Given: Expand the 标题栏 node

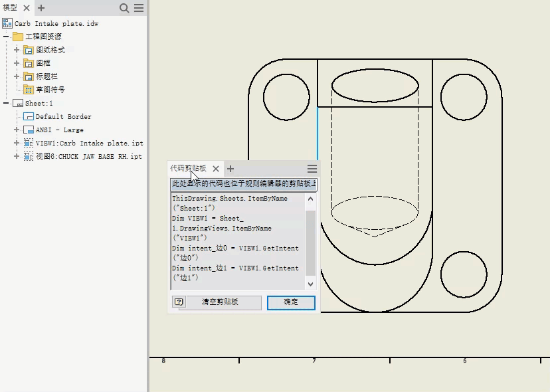Looking at the screenshot, I should click(17, 76).
